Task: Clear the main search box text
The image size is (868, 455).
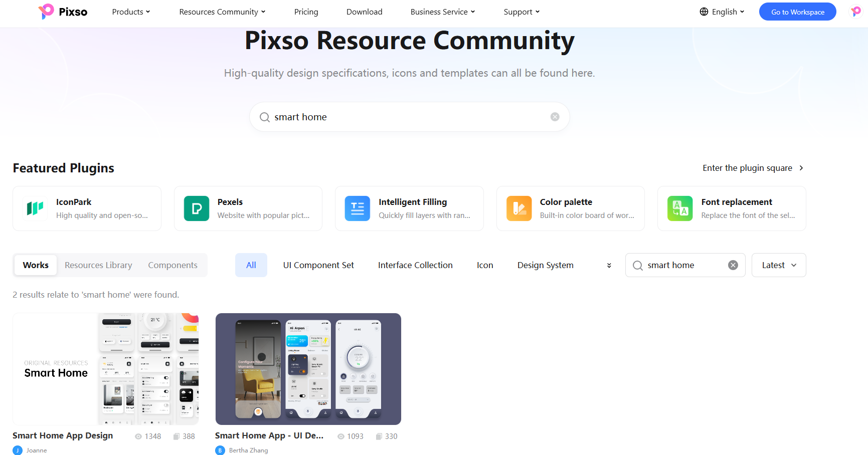Action: point(555,117)
